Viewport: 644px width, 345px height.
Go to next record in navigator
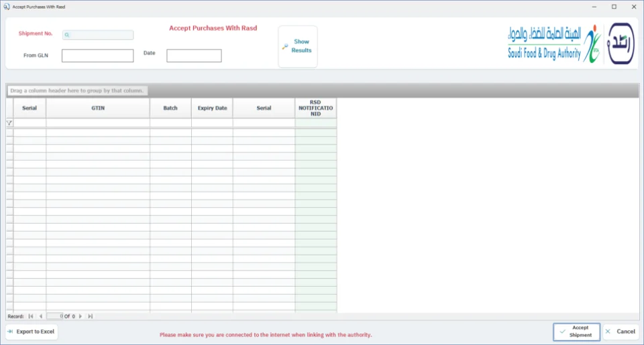click(80, 316)
